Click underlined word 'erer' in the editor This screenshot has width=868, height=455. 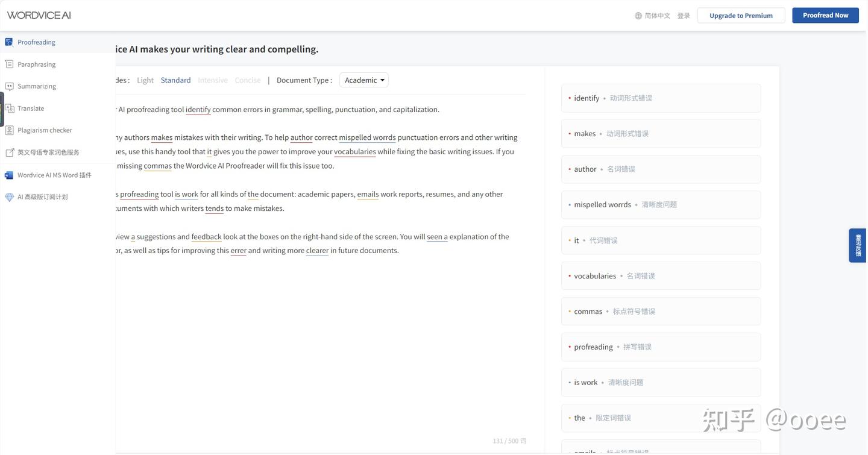click(238, 251)
